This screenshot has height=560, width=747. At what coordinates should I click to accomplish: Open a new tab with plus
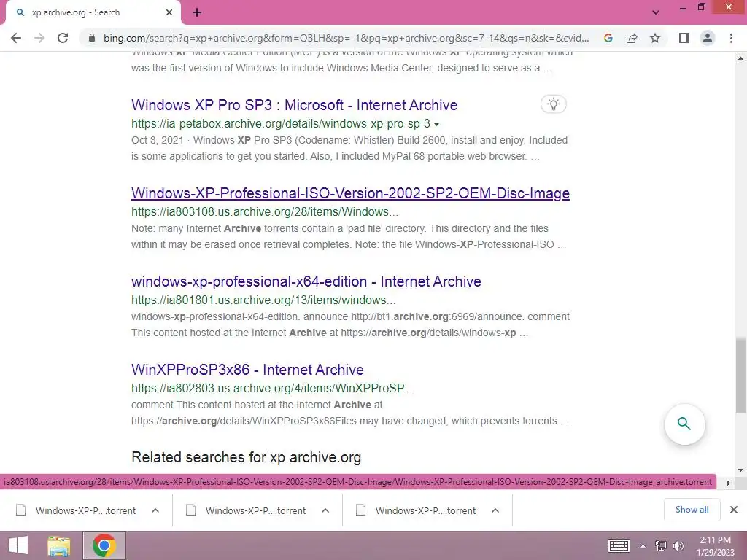pos(197,13)
